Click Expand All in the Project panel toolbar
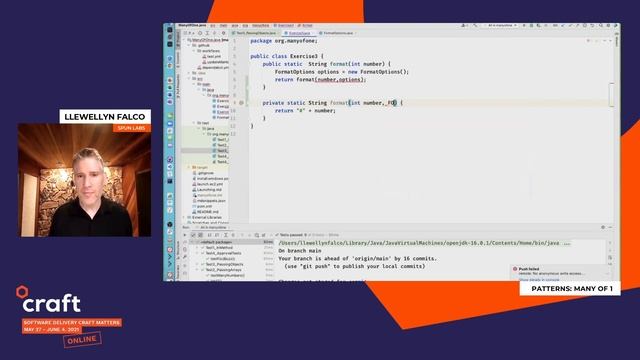This screenshot has width=640, height=360. click(207, 33)
